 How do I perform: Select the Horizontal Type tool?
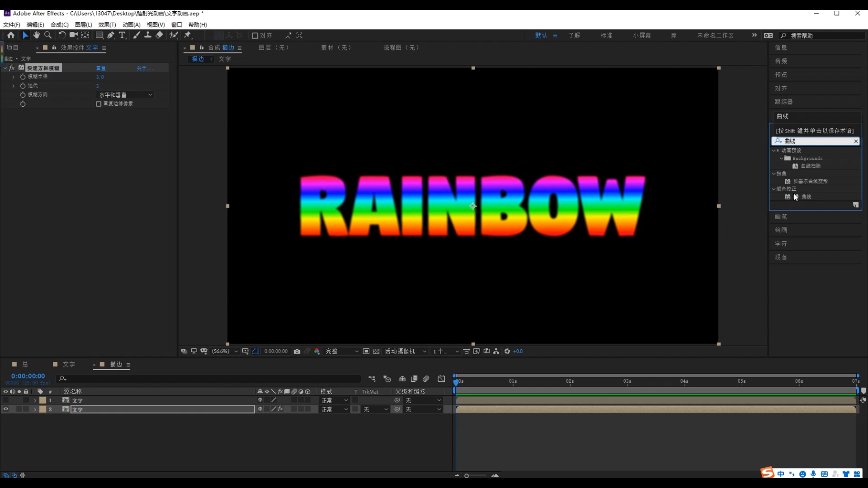click(x=122, y=35)
